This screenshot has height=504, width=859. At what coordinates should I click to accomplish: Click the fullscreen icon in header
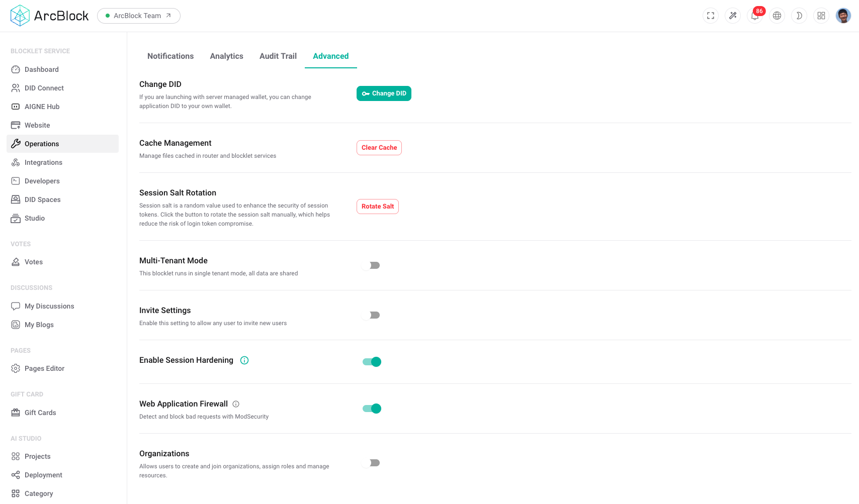[x=711, y=16]
